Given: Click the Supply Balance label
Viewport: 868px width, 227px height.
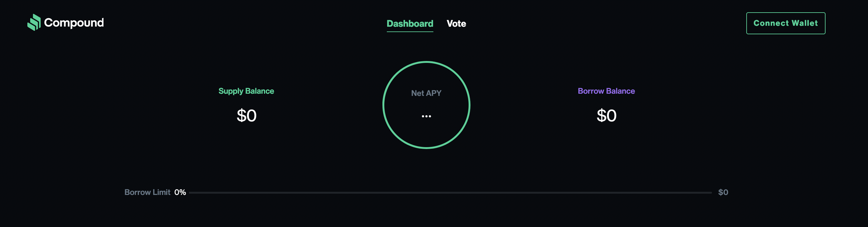Looking at the screenshot, I should 246,91.
